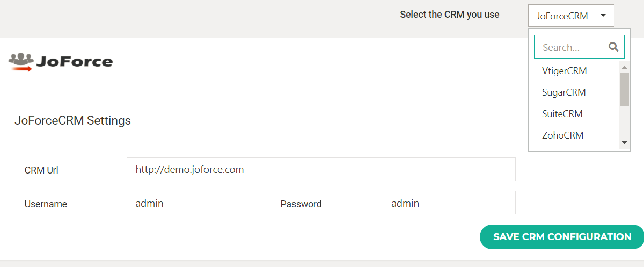Click the JoForceCRM Settings heading
The width and height of the screenshot is (644, 267).
point(72,120)
